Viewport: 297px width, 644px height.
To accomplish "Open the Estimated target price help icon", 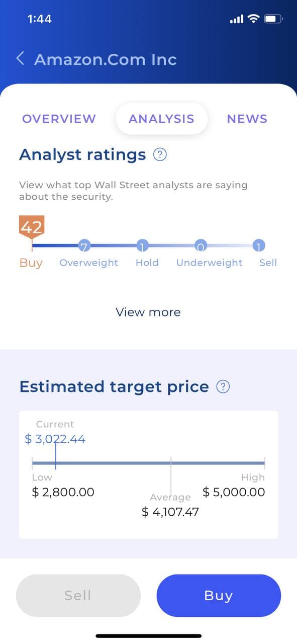I will coord(223,387).
